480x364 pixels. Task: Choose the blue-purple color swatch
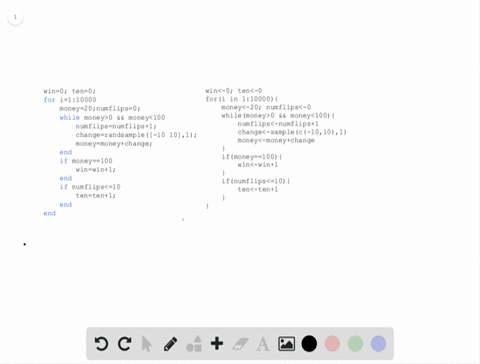[x=378, y=344]
